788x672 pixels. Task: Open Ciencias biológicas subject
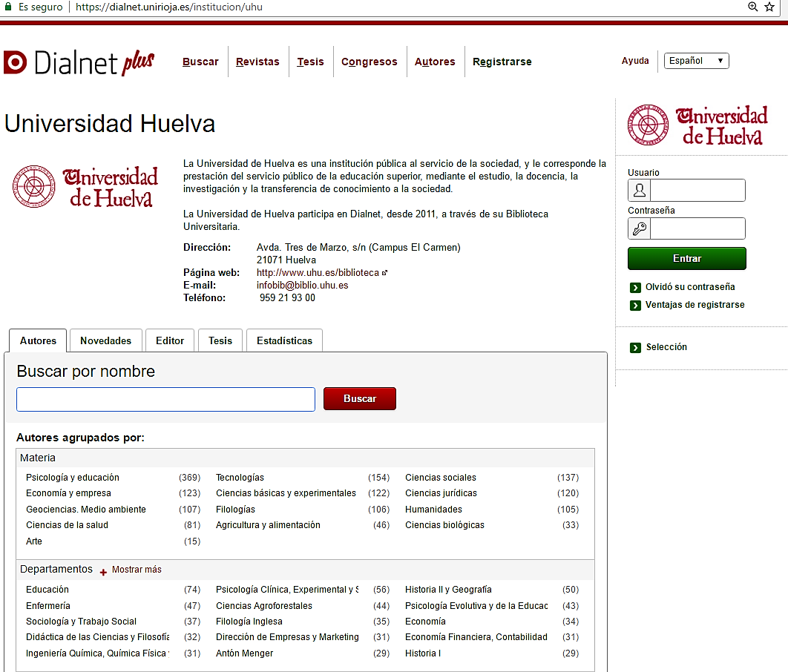444,525
